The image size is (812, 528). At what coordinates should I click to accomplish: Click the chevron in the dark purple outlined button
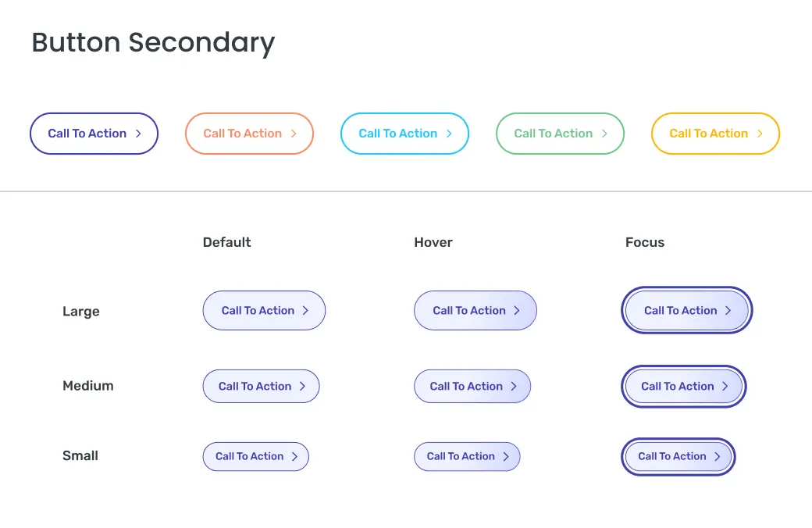[x=138, y=134]
